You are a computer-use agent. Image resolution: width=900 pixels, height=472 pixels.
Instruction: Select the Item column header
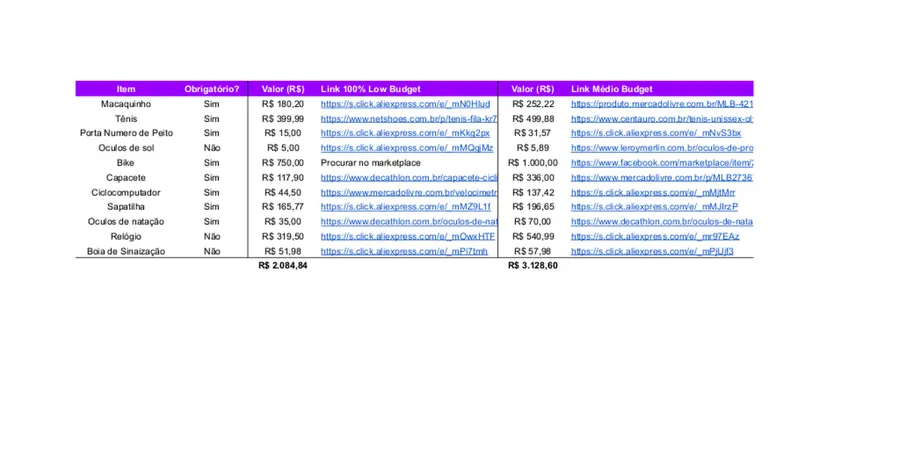point(126,89)
